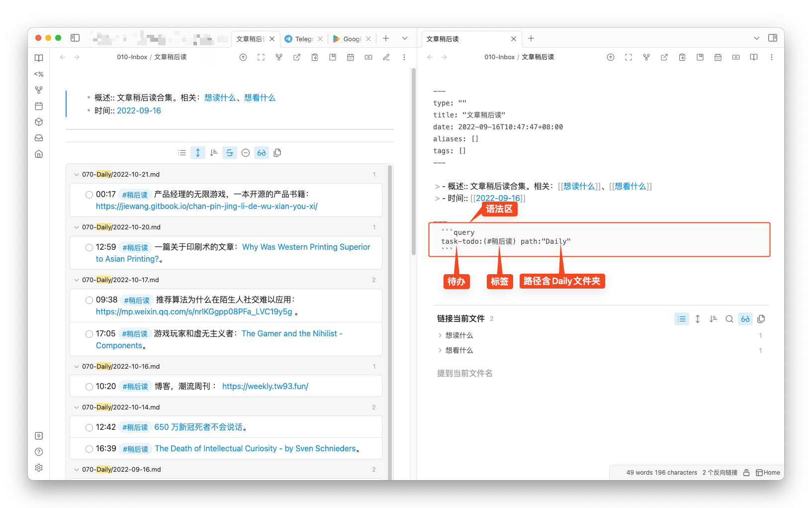Add new tab in left pane

386,38
